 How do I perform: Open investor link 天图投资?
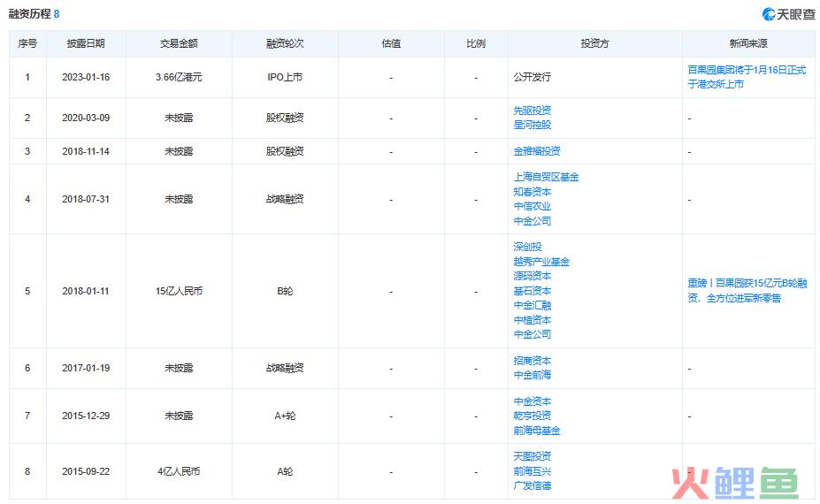click(x=532, y=456)
